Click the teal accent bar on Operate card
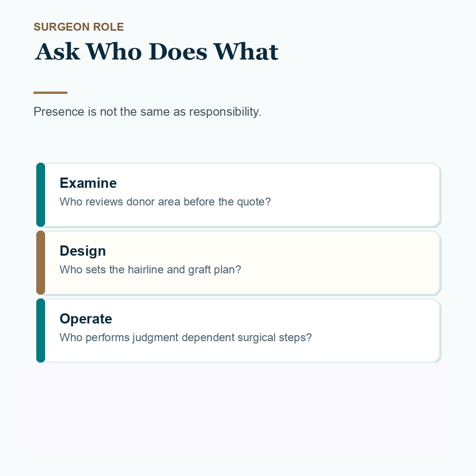The width and height of the screenshot is (476, 476). (41, 331)
